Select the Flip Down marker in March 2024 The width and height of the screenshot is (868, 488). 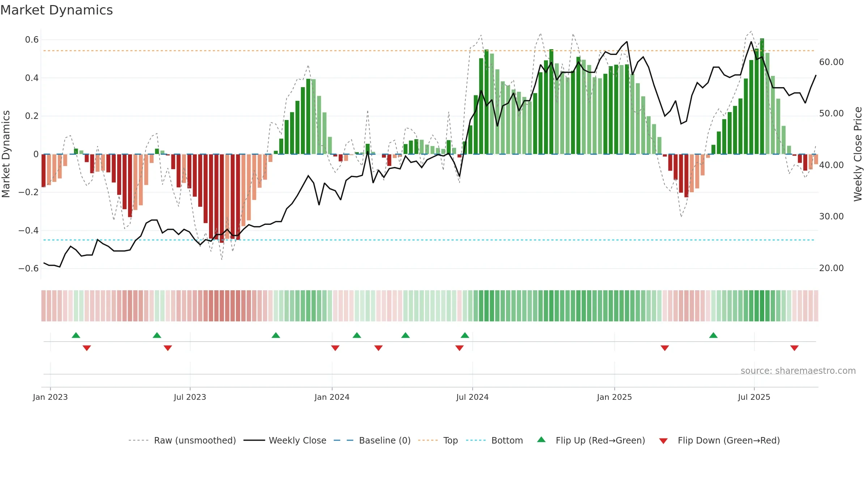pos(379,348)
